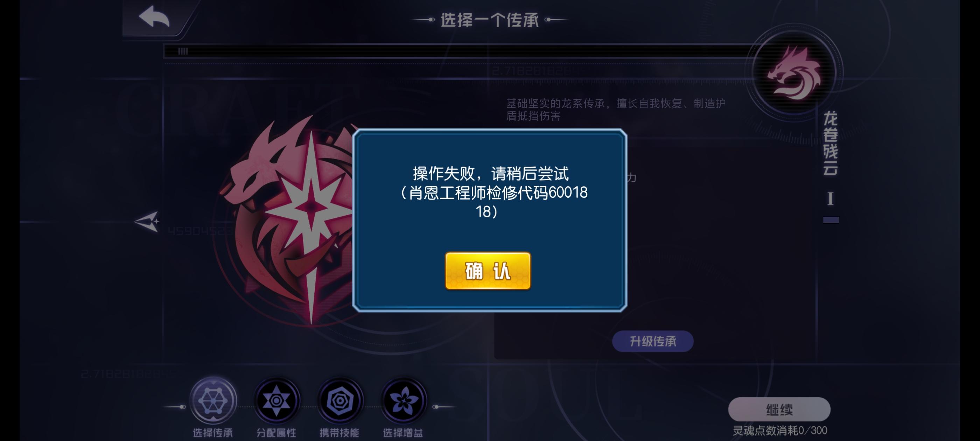
Task: Click the left arrow to previous inheritance
Action: pyautogui.click(x=147, y=221)
